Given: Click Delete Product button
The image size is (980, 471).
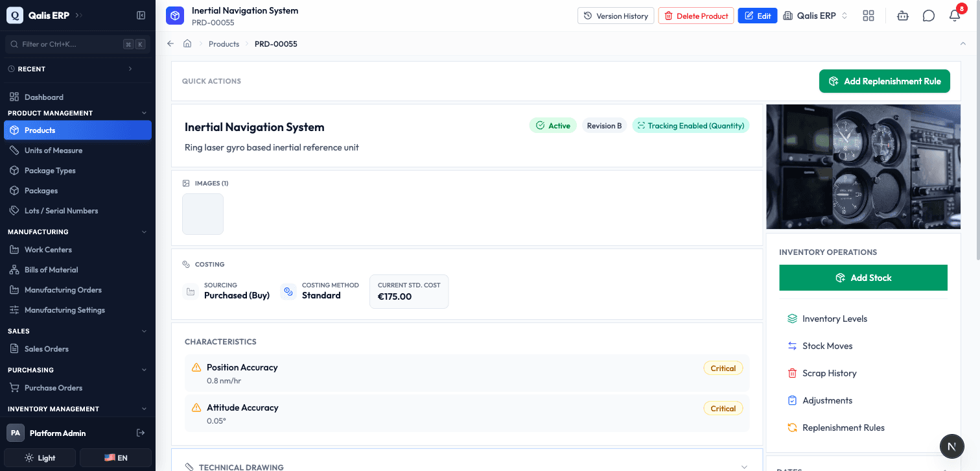Looking at the screenshot, I should (x=696, y=16).
